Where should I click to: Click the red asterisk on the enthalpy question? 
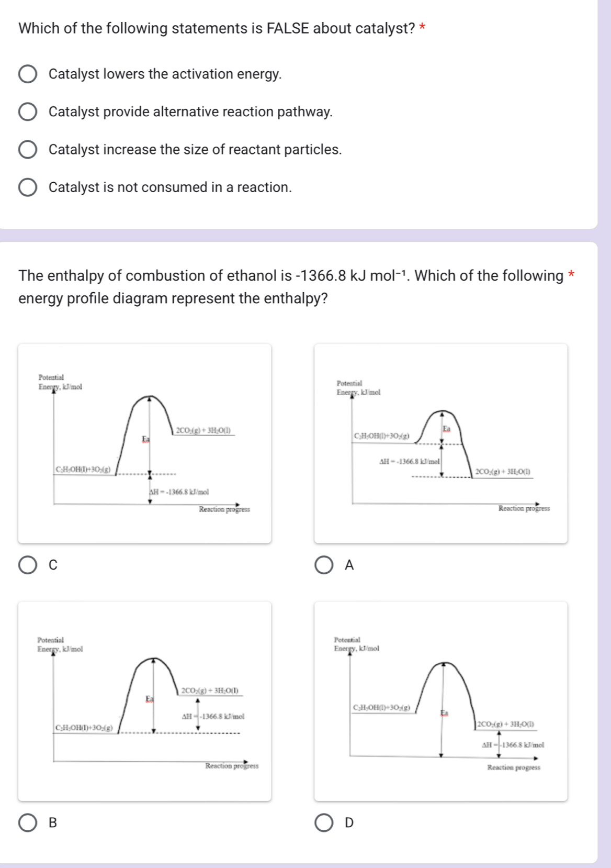click(x=572, y=274)
